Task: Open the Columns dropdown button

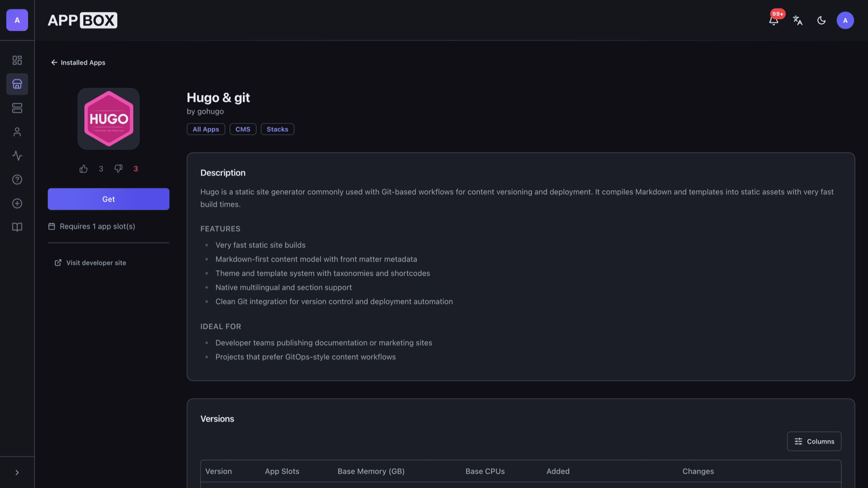Action: (x=814, y=441)
